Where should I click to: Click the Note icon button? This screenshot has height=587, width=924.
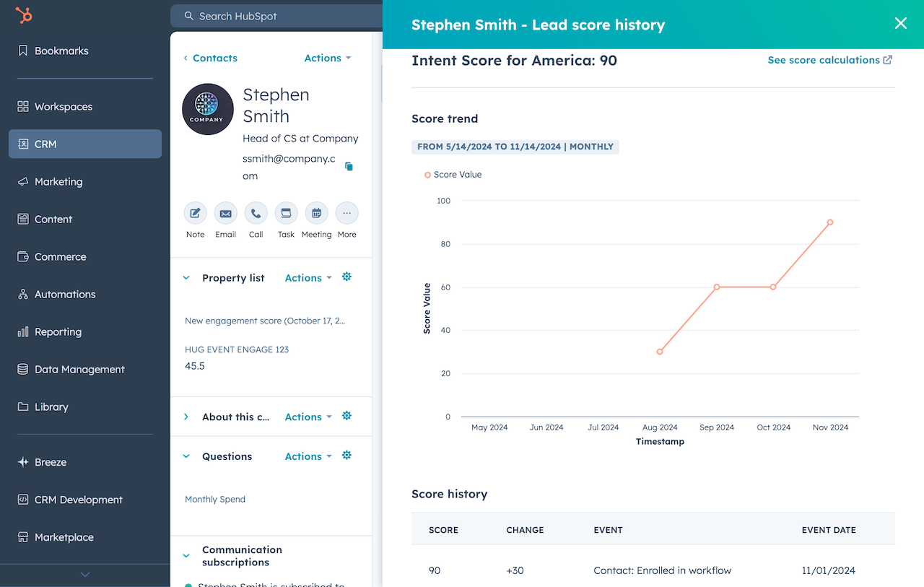[195, 214]
